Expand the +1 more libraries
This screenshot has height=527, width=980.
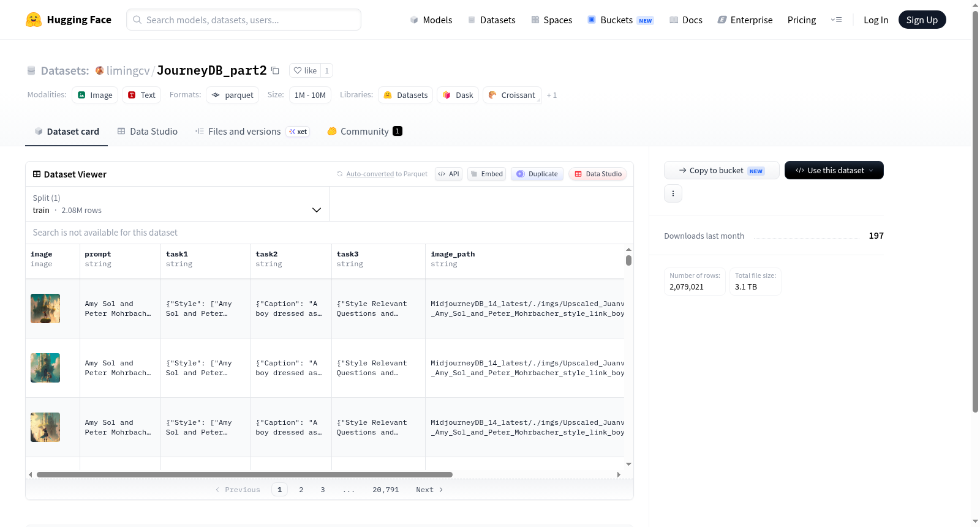552,95
